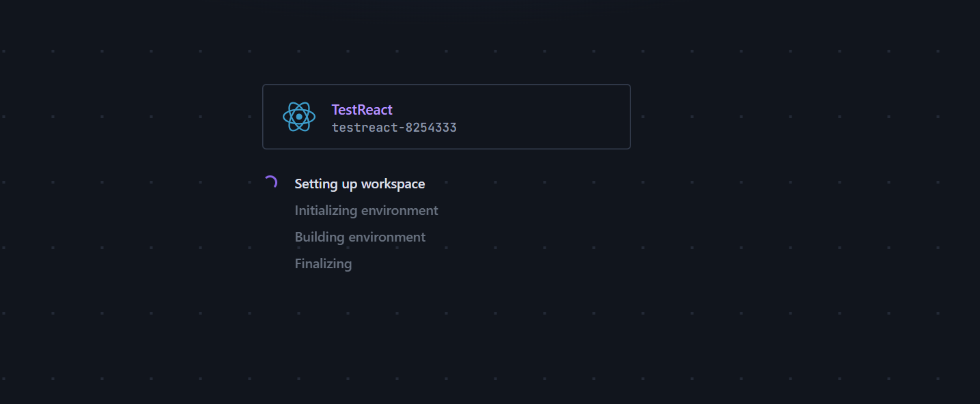The height and width of the screenshot is (404, 980).
Task: Select the Finalizing step label
Action: pyautogui.click(x=323, y=263)
